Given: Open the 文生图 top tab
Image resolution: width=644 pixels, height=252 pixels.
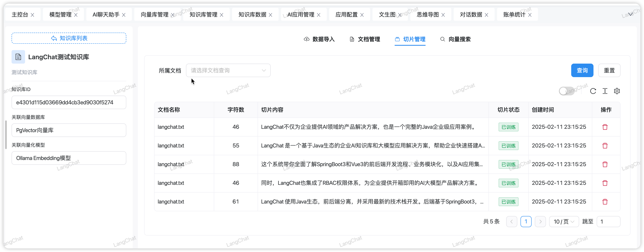Looking at the screenshot, I should 387,15.
